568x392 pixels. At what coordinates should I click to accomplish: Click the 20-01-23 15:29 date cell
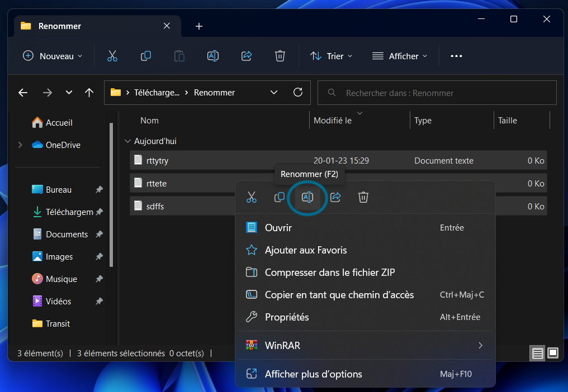tap(341, 160)
